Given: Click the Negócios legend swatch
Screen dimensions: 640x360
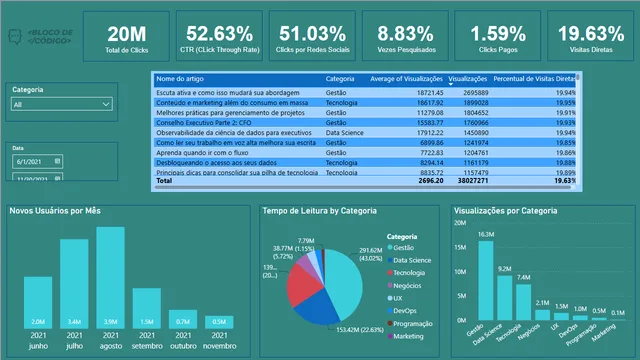Looking at the screenshot, I should (390, 285).
